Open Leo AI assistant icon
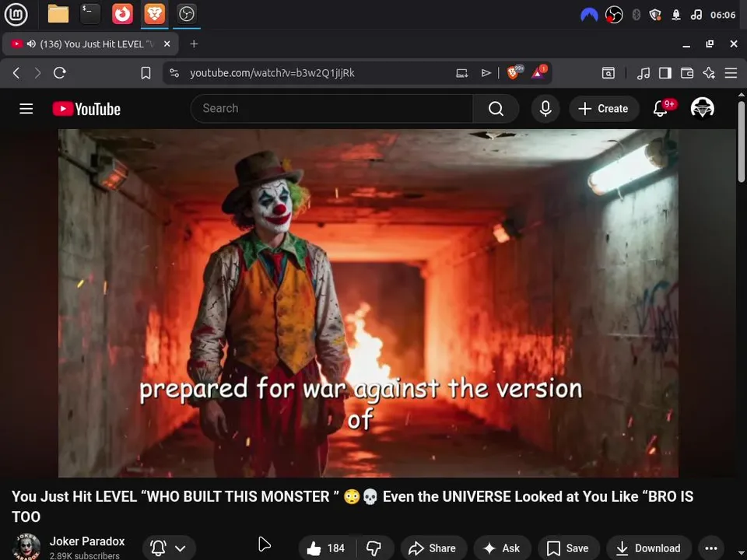The image size is (747, 560). click(709, 73)
